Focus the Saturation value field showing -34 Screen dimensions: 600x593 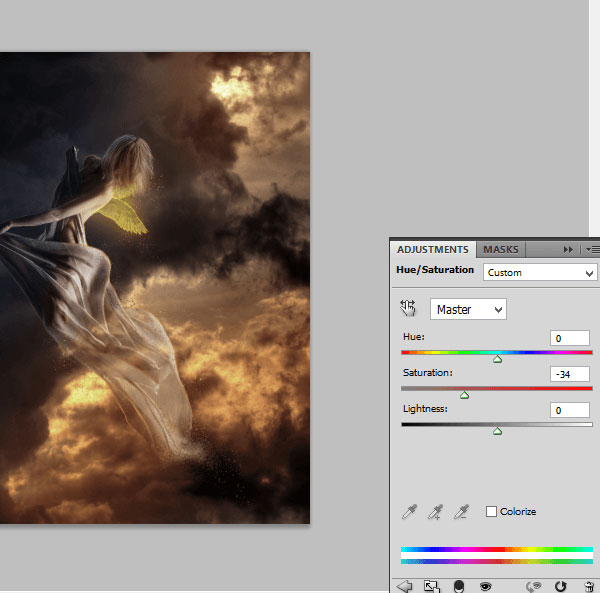pos(570,374)
